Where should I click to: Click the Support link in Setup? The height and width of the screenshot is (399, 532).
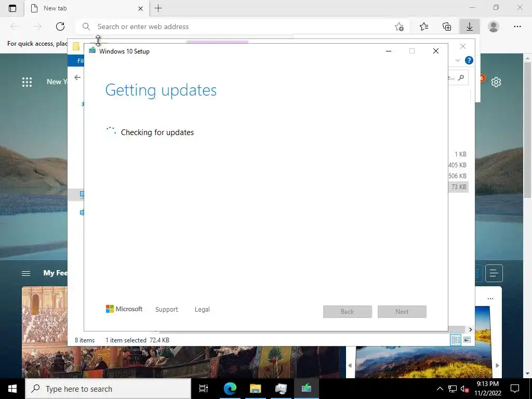click(167, 310)
